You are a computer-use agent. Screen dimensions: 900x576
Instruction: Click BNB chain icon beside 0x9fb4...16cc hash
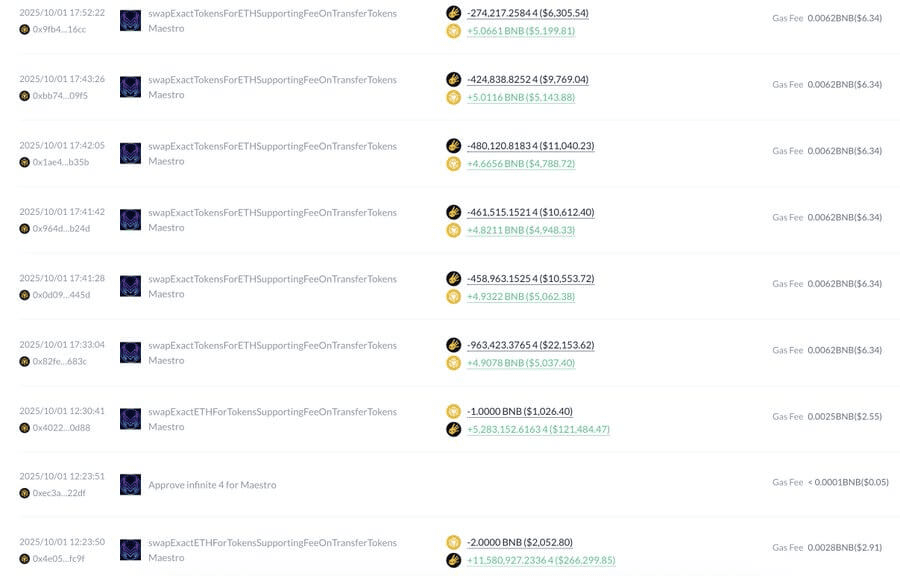pyautogui.click(x=24, y=29)
